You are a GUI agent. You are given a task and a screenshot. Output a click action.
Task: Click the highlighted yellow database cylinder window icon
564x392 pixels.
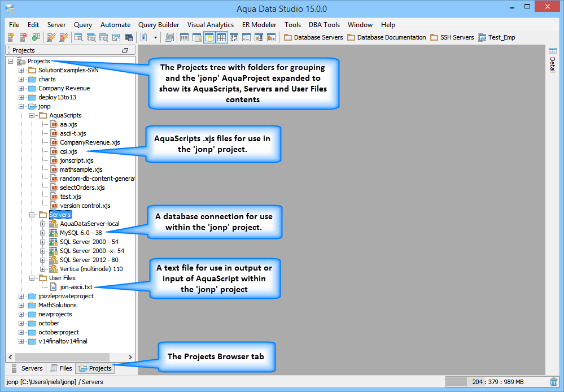click(x=209, y=37)
